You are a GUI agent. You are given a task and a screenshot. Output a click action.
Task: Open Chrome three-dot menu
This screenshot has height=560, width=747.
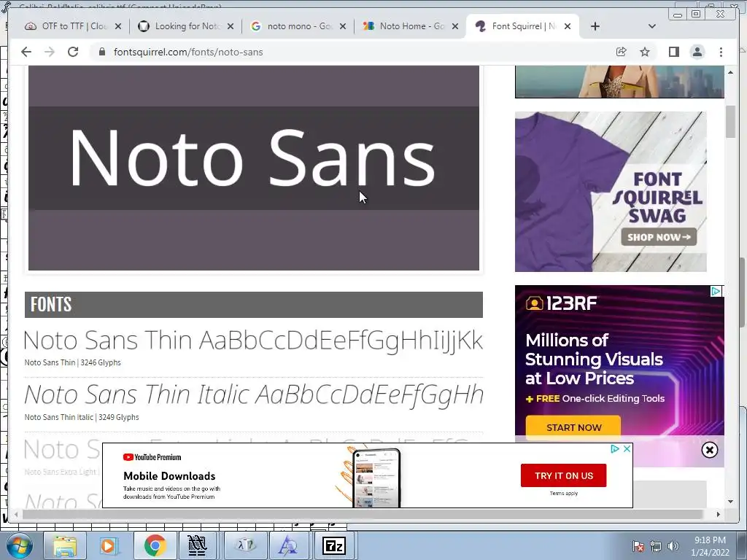(721, 52)
